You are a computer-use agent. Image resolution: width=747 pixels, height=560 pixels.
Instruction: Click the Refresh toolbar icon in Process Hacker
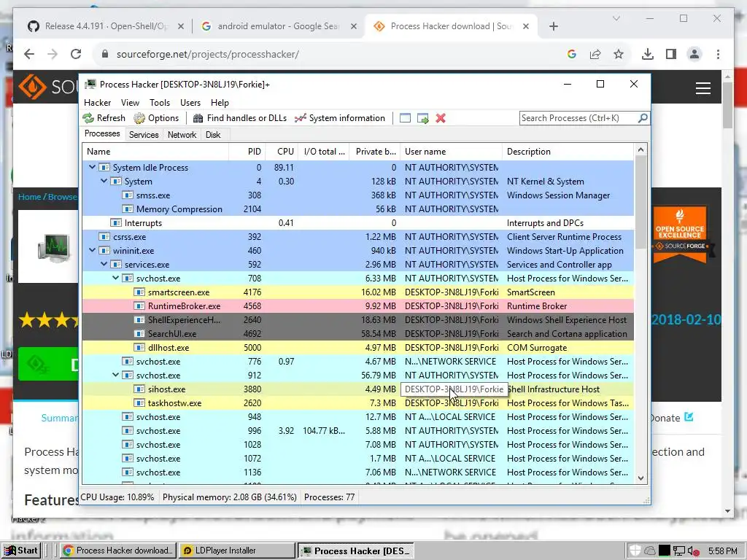coord(88,118)
